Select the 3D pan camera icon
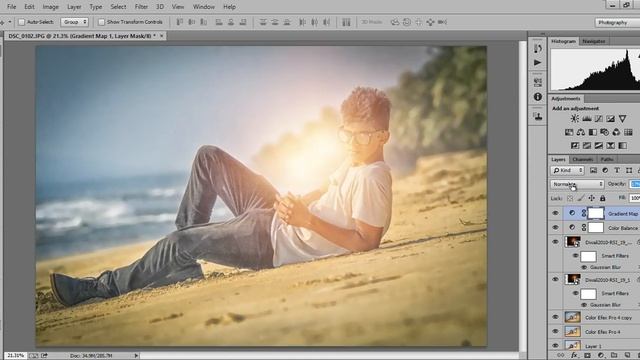 pyautogui.click(x=418, y=22)
